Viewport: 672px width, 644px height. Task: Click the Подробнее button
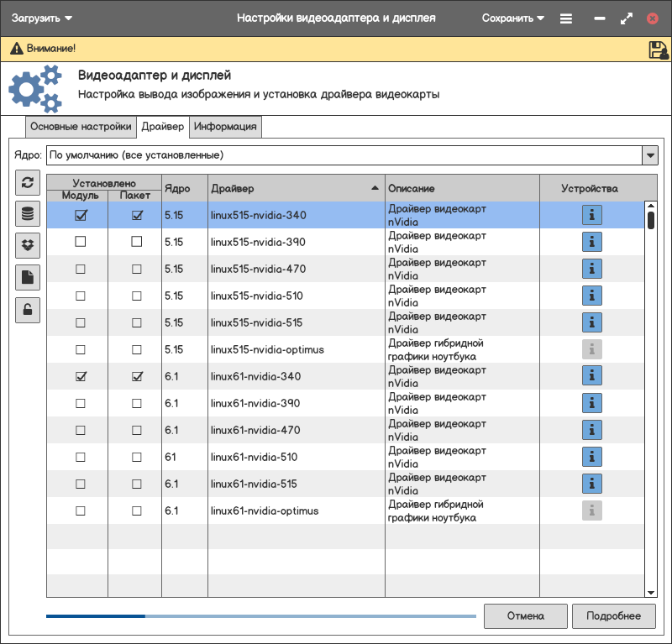tap(613, 615)
